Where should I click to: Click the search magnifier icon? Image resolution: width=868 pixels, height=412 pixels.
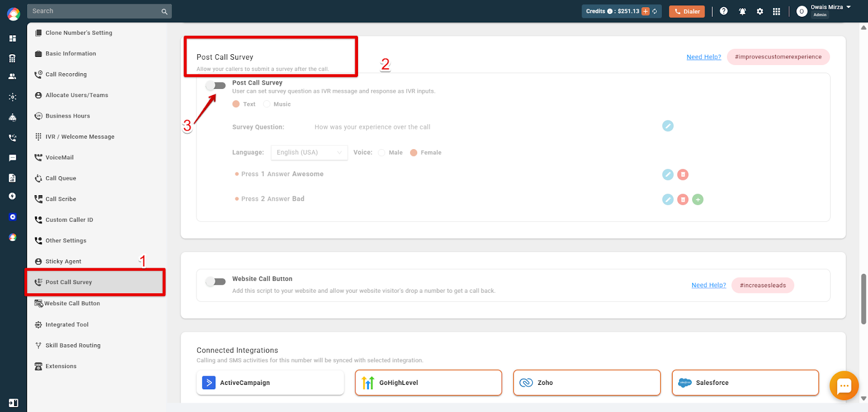coord(164,11)
